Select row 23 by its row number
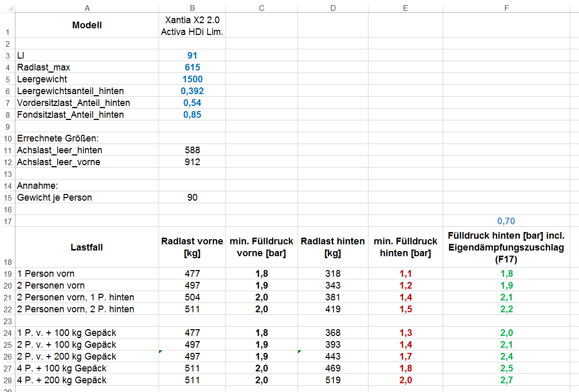 coord(7,321)
